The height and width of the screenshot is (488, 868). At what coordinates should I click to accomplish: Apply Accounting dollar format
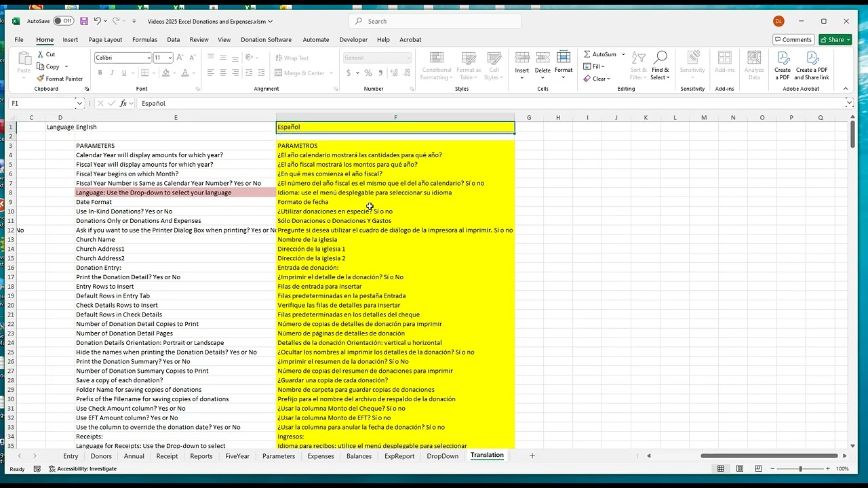click(x=349, y=73)
